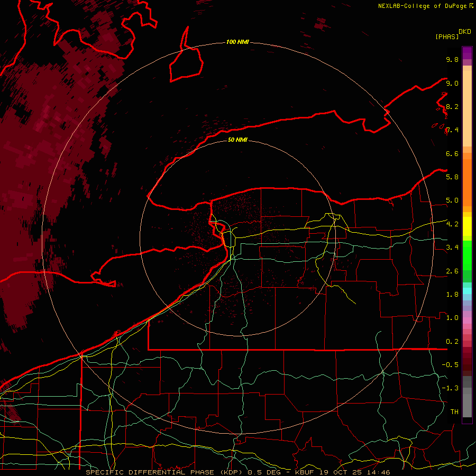This screenshot has height=476, width=476.
Task: Click the 5.8 scale value
Action: (x=452, y=177)
